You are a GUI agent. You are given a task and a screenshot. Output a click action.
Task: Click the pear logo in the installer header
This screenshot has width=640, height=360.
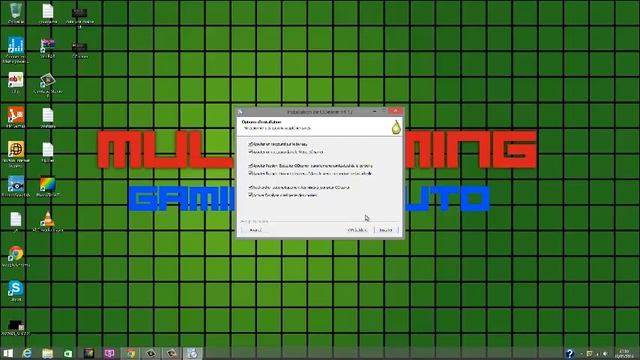point(396,127)
